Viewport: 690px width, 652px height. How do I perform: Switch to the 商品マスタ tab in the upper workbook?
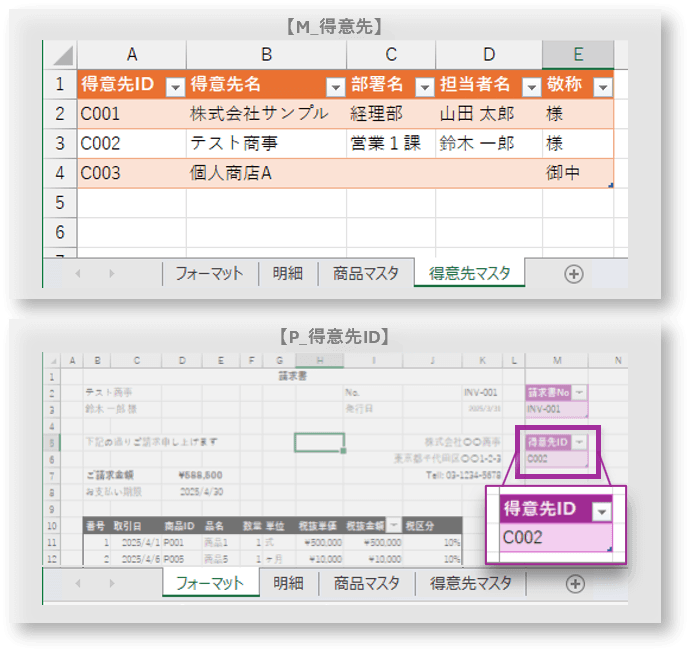(x=366, y=272)
